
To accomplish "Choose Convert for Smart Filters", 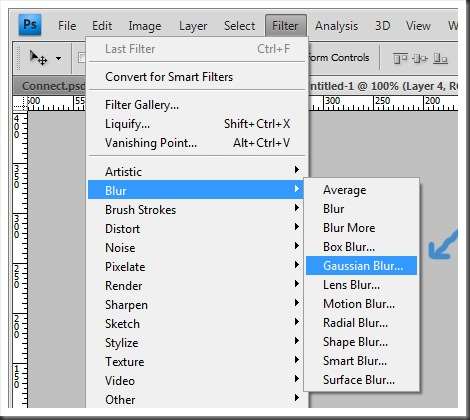I will (197, 77).
